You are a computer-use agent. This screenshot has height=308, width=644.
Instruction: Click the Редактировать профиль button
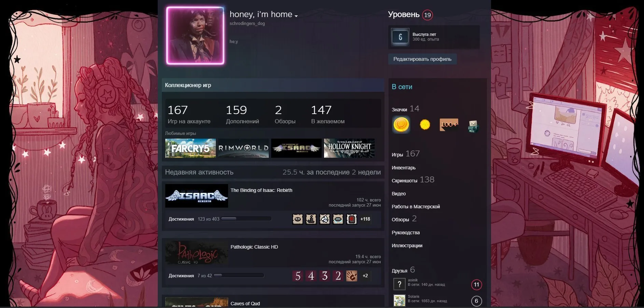pyautogui.click(x=422, y=59)
